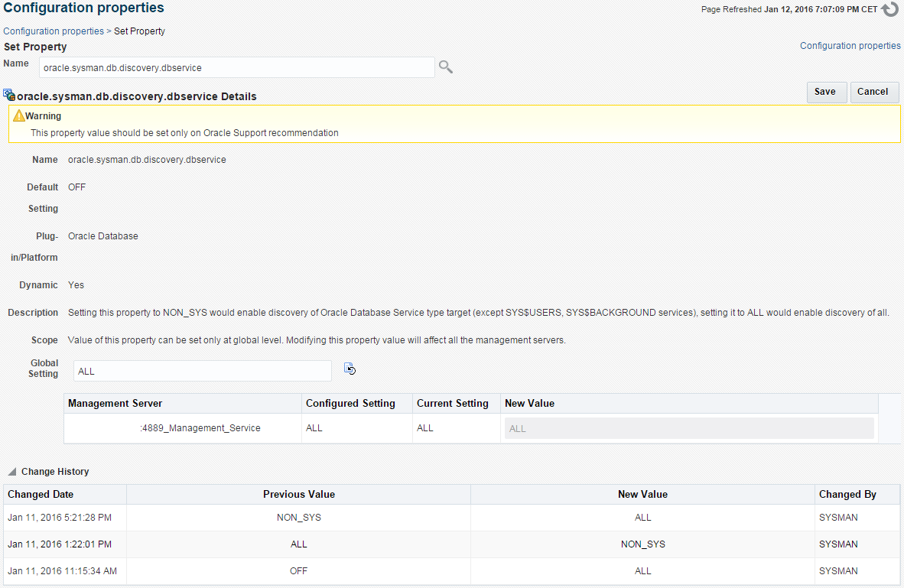Click the Current Setting column header
Viewport: 904px width, 588px height.
pos(456,404)
